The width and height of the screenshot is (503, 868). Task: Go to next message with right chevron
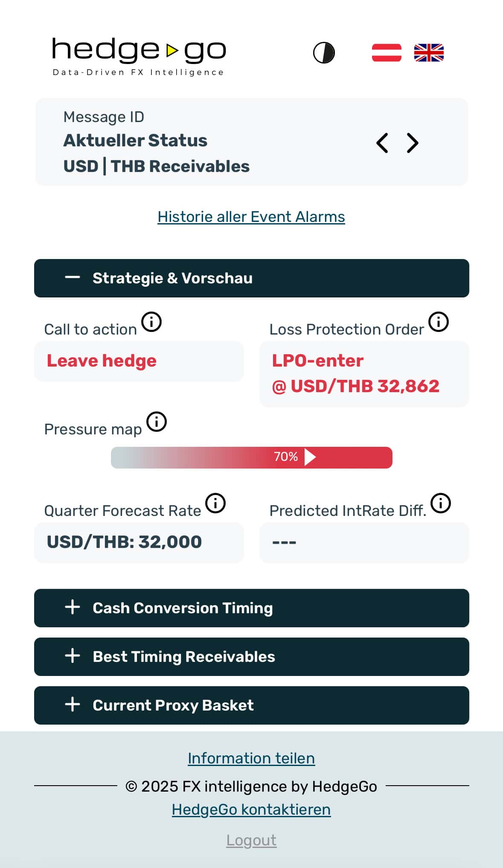coord(412,143)
